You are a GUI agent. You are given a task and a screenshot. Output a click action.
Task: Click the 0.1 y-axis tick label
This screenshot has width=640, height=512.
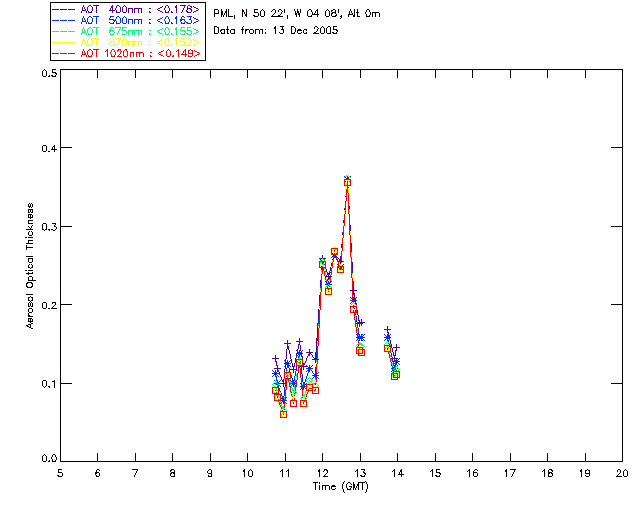pyautogui.click(x=49, y=384)
